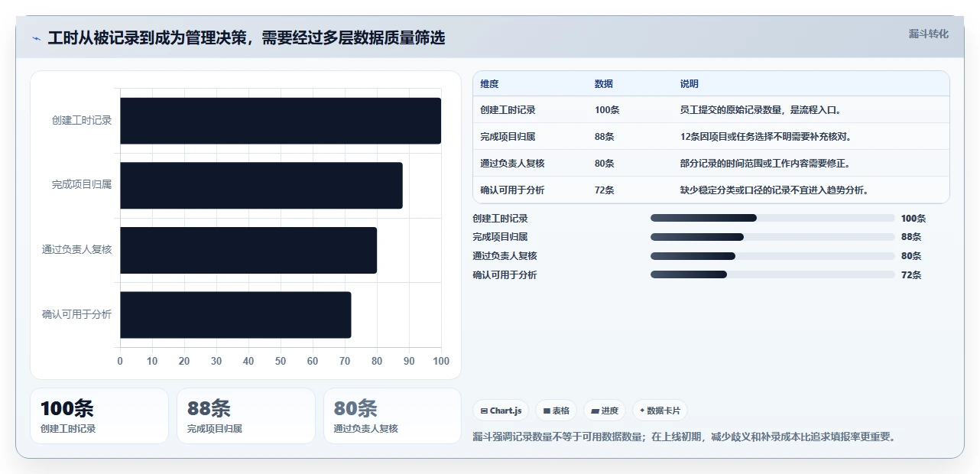Click the lightning icon beside the title
The height and width of the screenshot is (474, 980).
coord(36,38)
